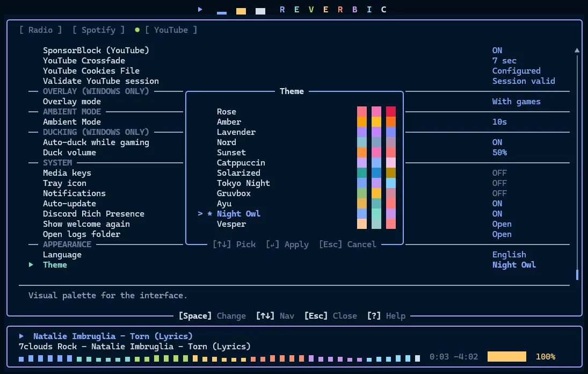
Task: Click the Open logs folder Open value
Action: point(502,234)
